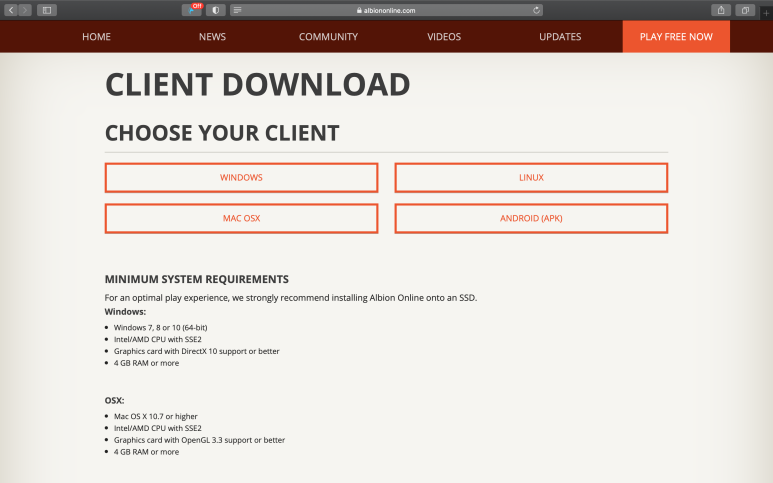Click the browser back arrow button

point(11,10)
